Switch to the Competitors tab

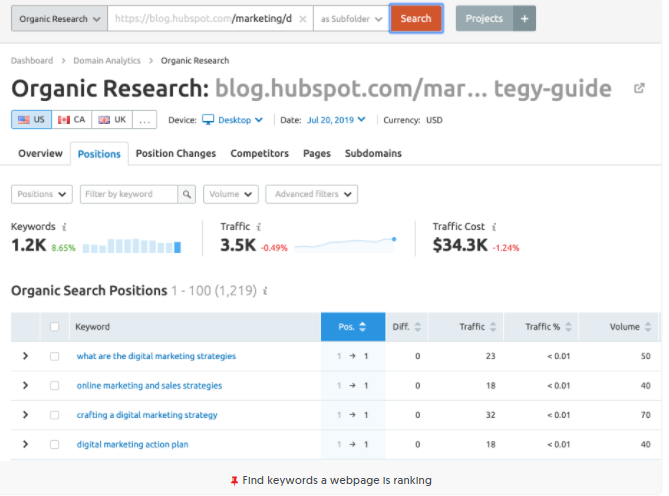point(259,154)
